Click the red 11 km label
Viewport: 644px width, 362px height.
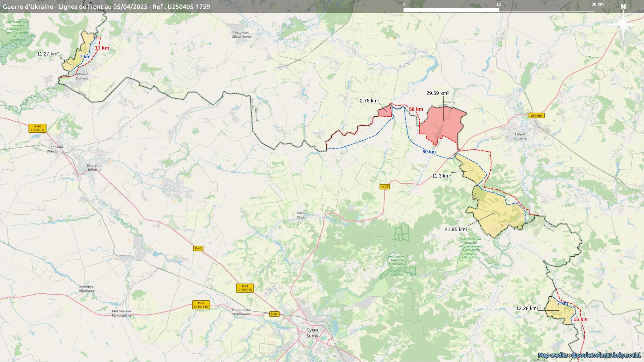(102, 48)
